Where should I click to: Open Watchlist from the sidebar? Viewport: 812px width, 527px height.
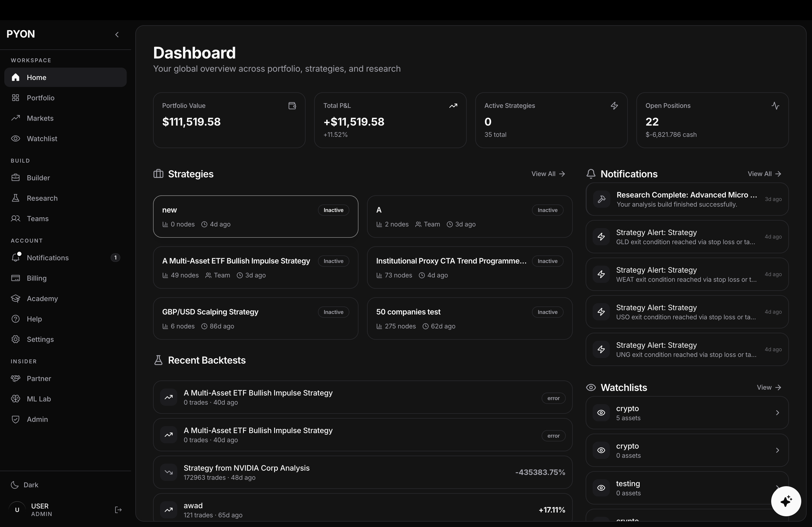click(x=65, y=139)
